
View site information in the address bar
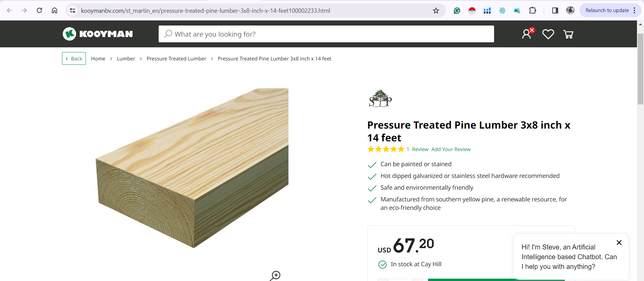pyautogui.click(x=72, y=10)
